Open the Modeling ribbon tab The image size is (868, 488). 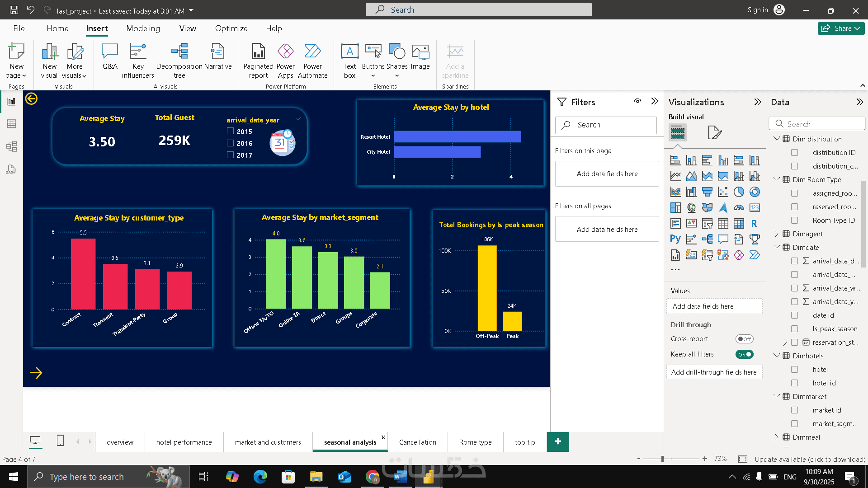coord(143,28)
